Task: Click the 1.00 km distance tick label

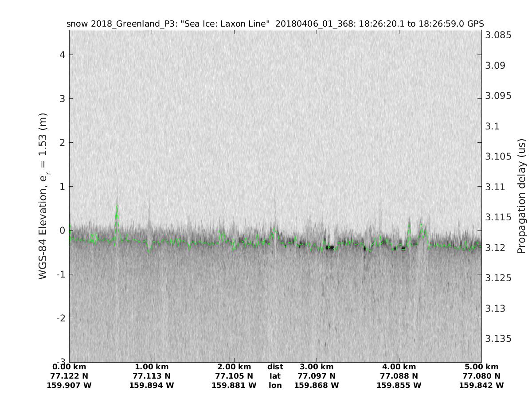Action: tap(152, 367)
